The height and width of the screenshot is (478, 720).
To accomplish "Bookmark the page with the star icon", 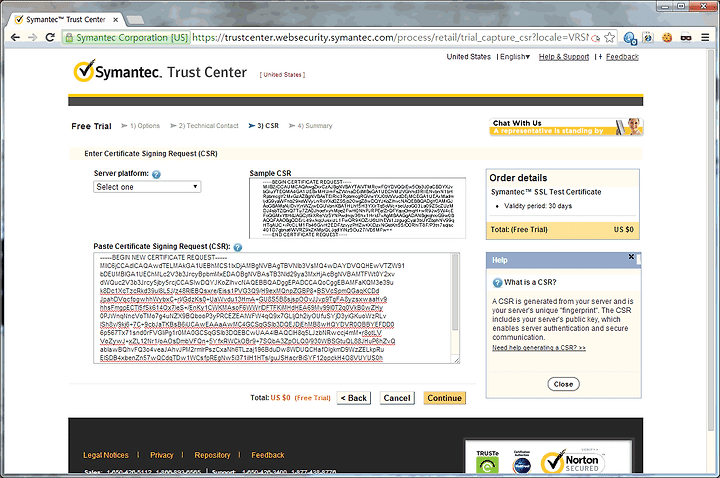I will pyautogui.click(x=609, y=38).
